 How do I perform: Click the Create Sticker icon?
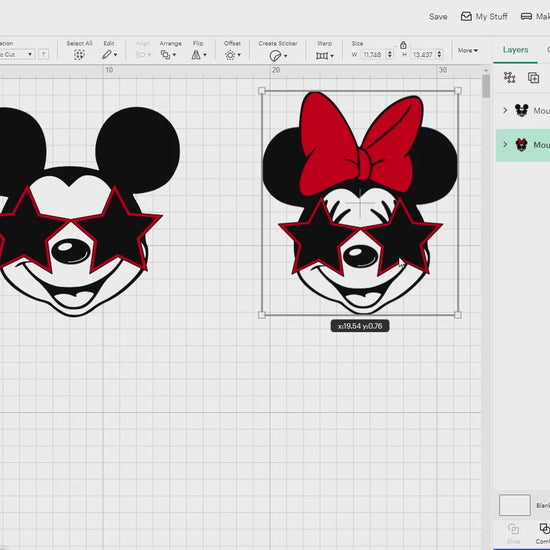click(276, 56)
